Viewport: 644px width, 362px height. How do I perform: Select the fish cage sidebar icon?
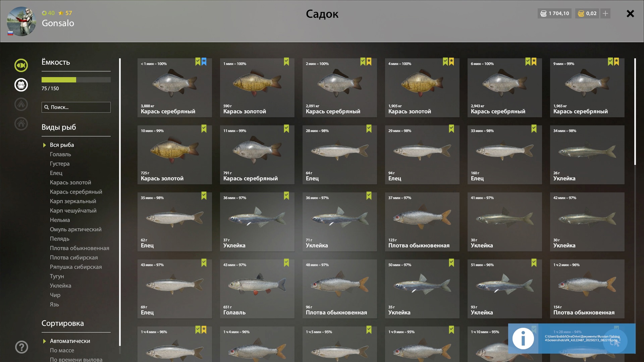pyautogui.click(x=21, y=85)
